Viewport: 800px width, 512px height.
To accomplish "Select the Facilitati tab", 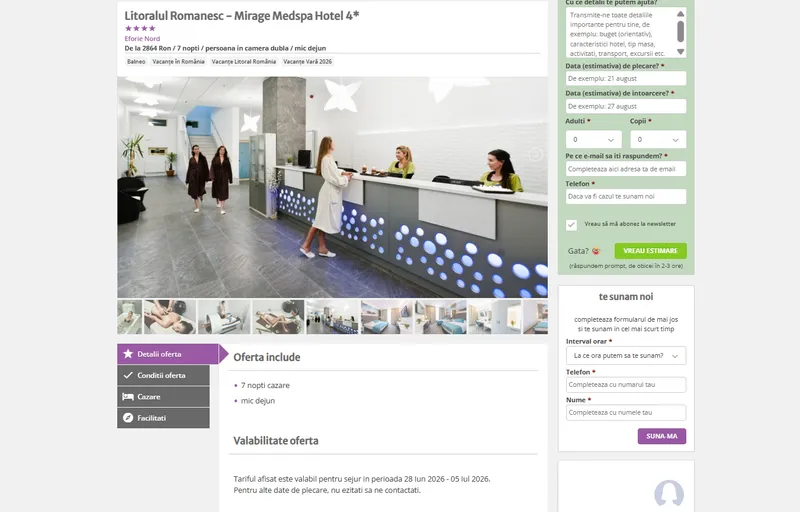I will [163, 418].
